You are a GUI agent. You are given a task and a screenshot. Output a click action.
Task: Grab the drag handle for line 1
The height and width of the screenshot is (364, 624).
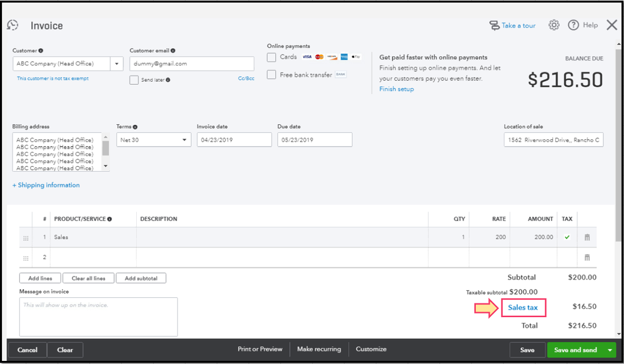pos(26,238)
